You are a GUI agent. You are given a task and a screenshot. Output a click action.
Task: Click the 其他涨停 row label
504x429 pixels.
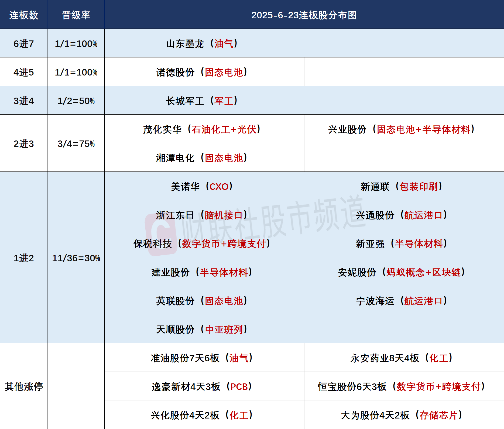[x=24, y=386]
